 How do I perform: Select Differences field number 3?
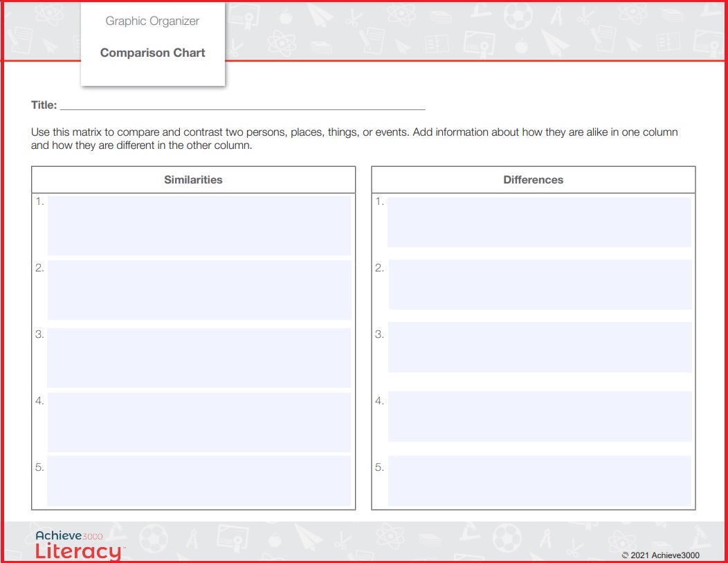click(540, 347)
